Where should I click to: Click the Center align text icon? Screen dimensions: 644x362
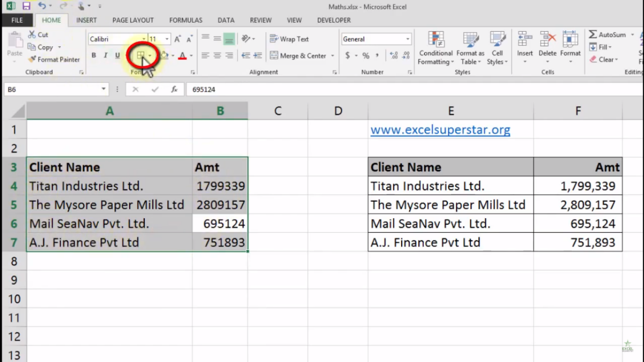coord(217,55)
